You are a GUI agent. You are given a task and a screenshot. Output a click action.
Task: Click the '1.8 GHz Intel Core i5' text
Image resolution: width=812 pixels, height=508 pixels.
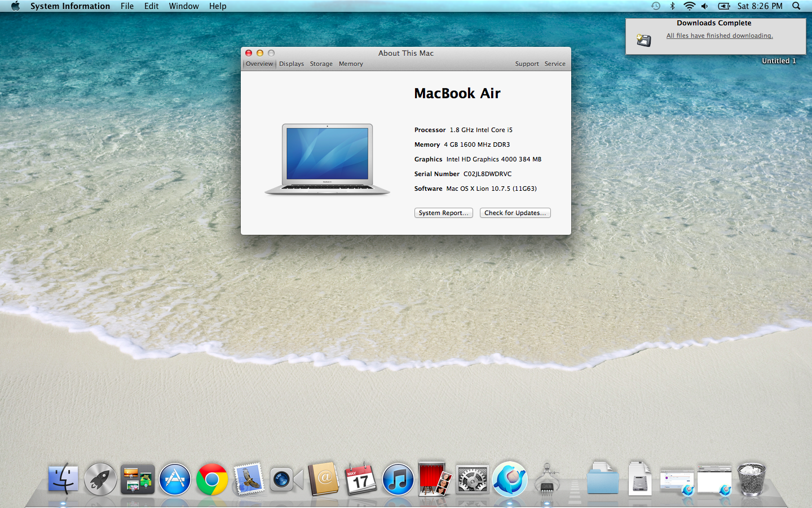tap(481, 130)
